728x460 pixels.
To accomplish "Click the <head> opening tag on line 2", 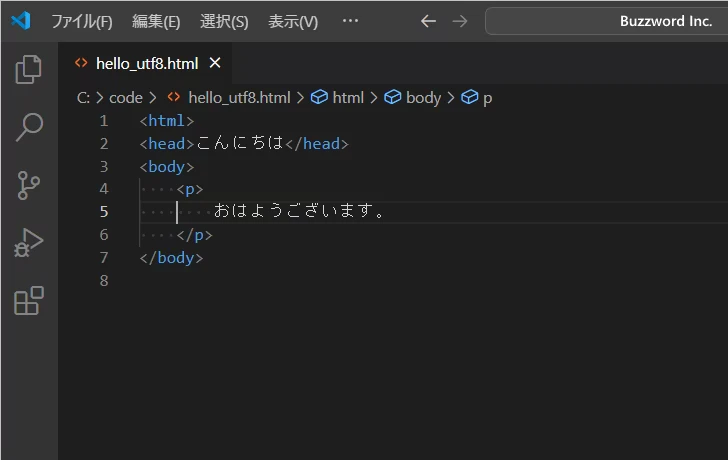I will coord(167,143).
